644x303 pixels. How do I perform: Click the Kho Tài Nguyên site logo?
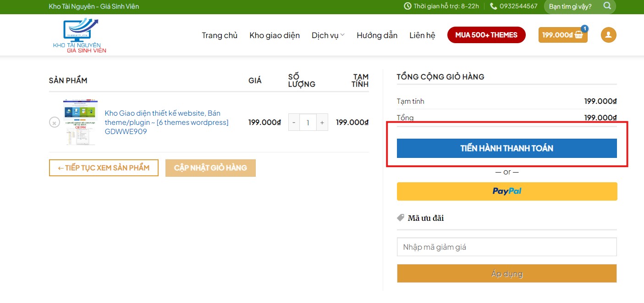click(80, 35)
